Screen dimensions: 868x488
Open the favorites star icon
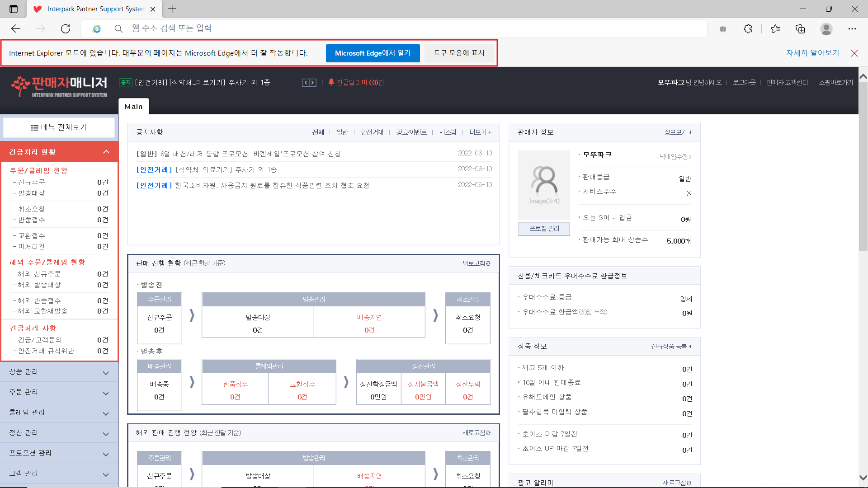tap(775, 29)
